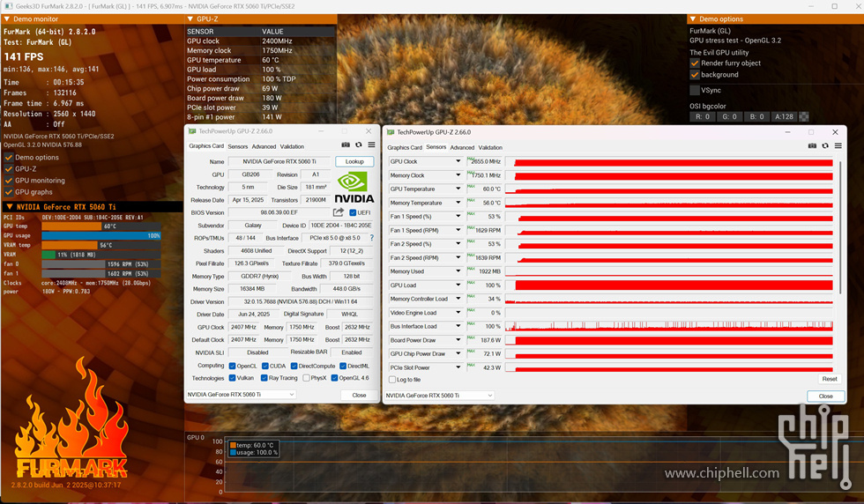Enable VSync checkbox
Image resolution: width=864 pixels, height=504 pixels.
pyautogui.click(x=695, y=90)
